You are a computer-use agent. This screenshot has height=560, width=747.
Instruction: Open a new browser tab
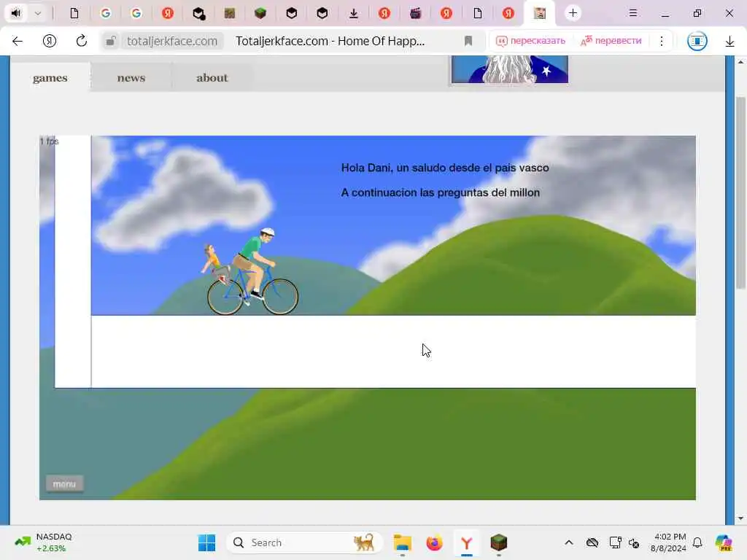(x=573, y=13)
